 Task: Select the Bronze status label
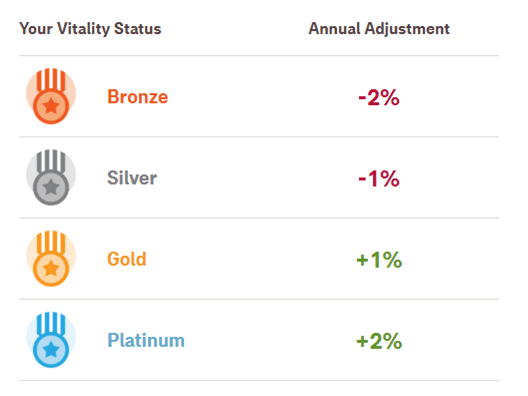[137, 97]
